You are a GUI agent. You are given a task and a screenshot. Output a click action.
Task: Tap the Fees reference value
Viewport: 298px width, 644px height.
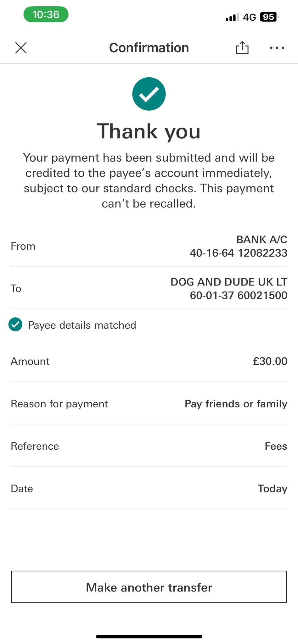coord(276,446)
